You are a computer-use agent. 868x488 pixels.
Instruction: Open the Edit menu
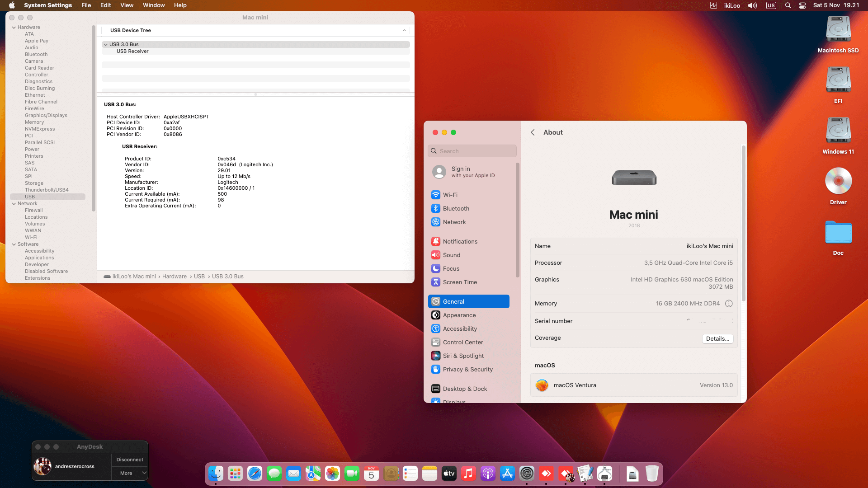click(x=106, y=5)
